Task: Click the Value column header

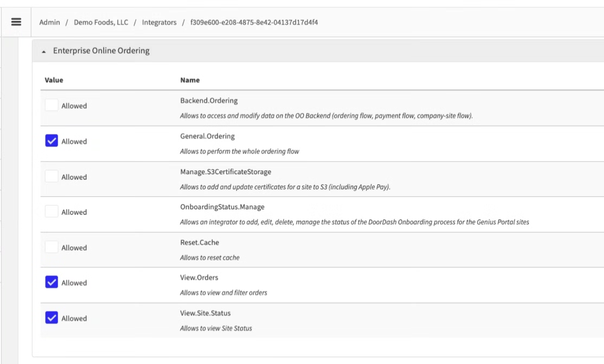Action: tap(54, 80)
